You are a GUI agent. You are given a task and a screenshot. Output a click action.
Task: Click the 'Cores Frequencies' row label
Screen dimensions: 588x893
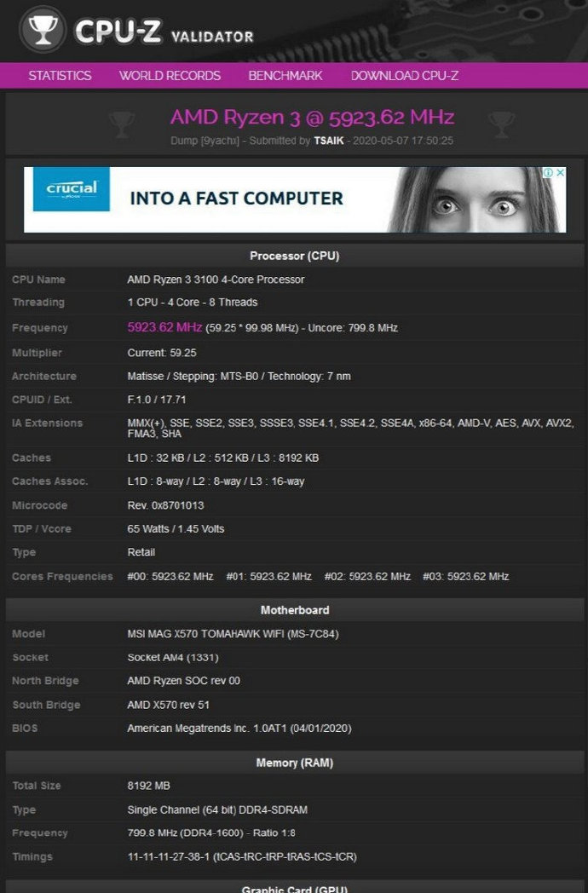(63, 576)
